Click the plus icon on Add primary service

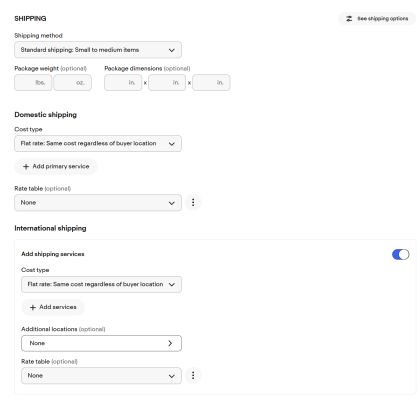click(26, 166)
